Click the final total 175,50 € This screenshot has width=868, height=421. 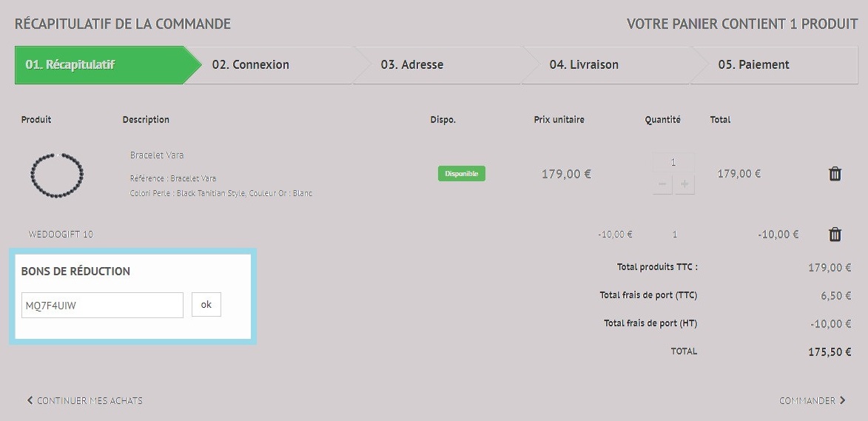(830, 352)
